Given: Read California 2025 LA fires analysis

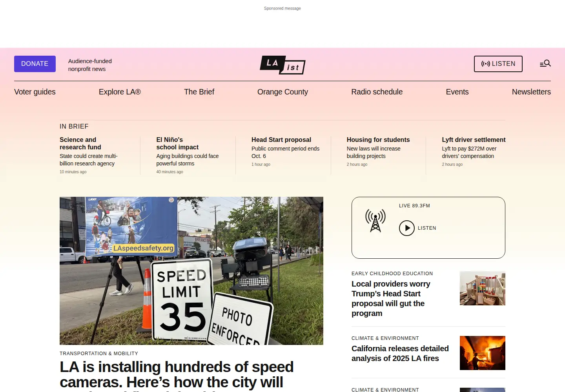Looking at the screenshot, I should point(400,354).
